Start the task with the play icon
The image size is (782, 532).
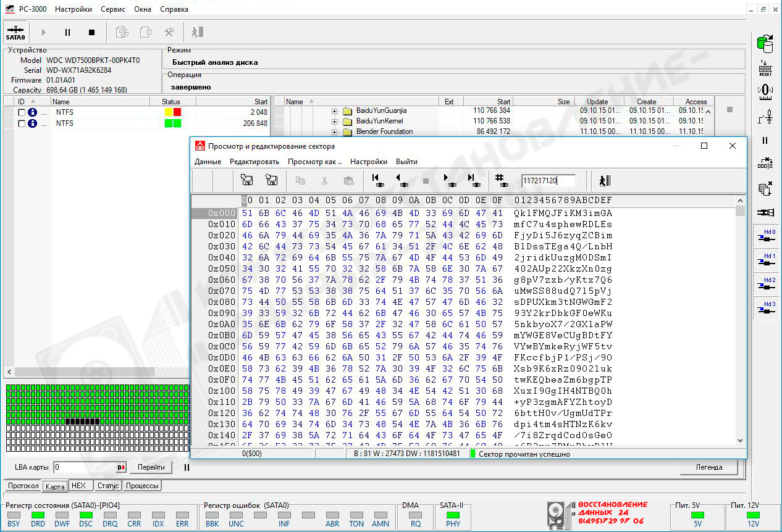point(43,32)
